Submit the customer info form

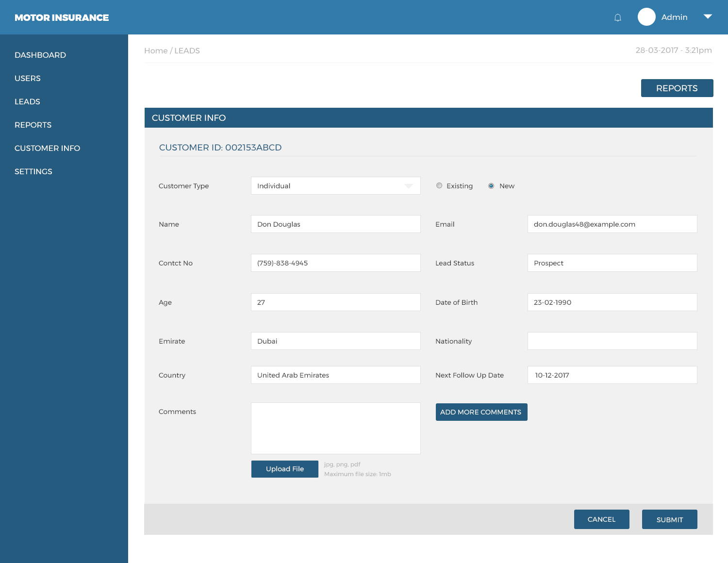(x=670, y=519)
